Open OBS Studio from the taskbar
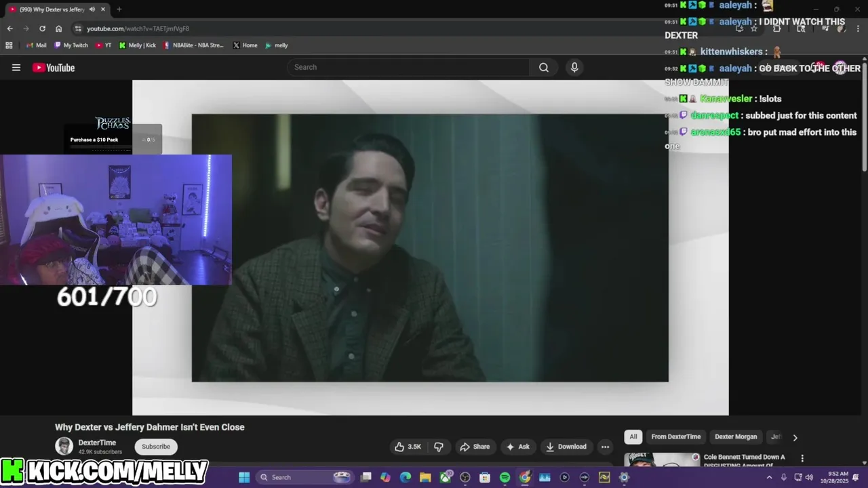The image size is (868, 488). click(x=465, y=477)
